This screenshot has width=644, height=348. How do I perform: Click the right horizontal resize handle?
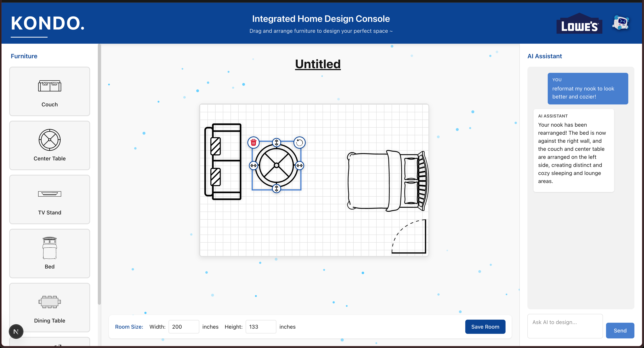pos(299,165)
